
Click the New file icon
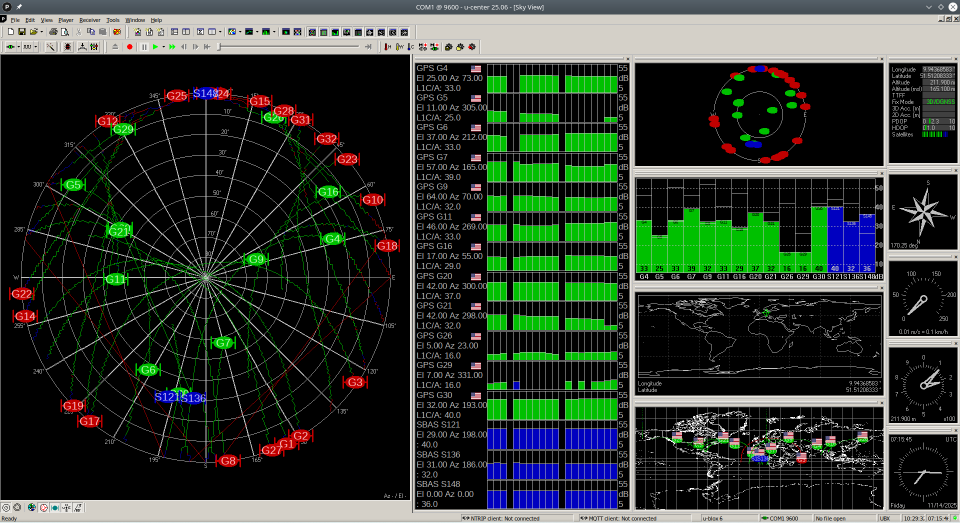point(9,32)
